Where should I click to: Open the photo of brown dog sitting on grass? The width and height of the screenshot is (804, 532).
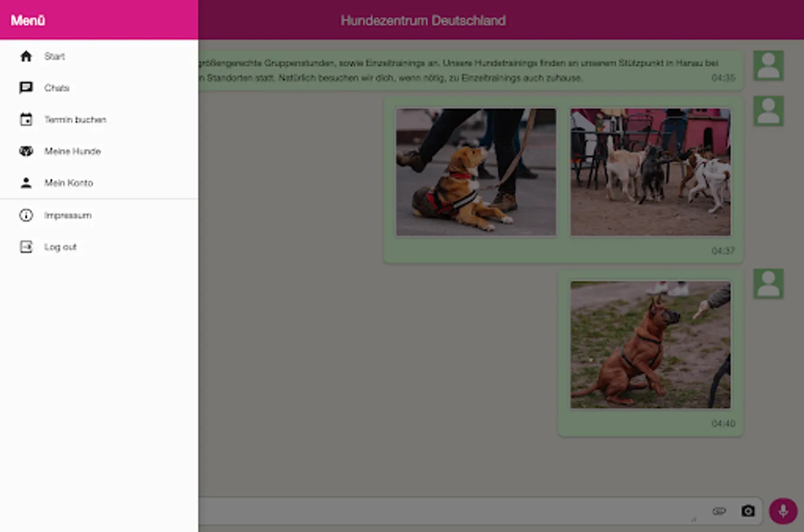click(650, 345)
